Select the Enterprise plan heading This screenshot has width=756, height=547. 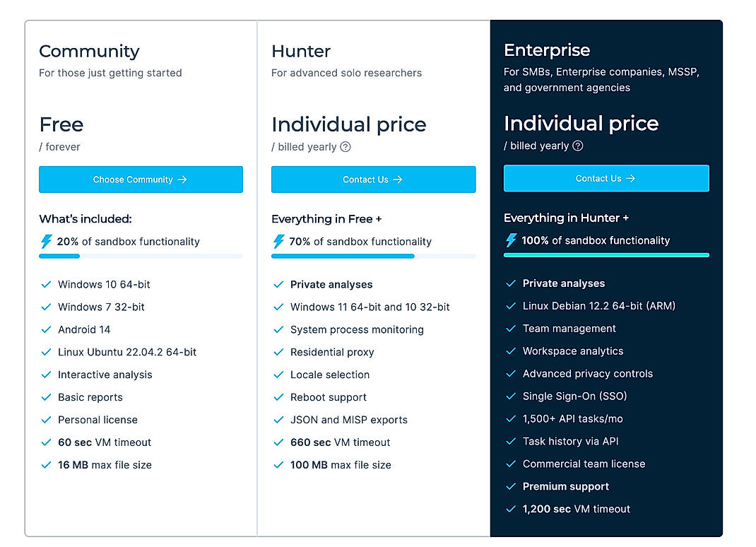pyautogui.click(x=547, y=50)
